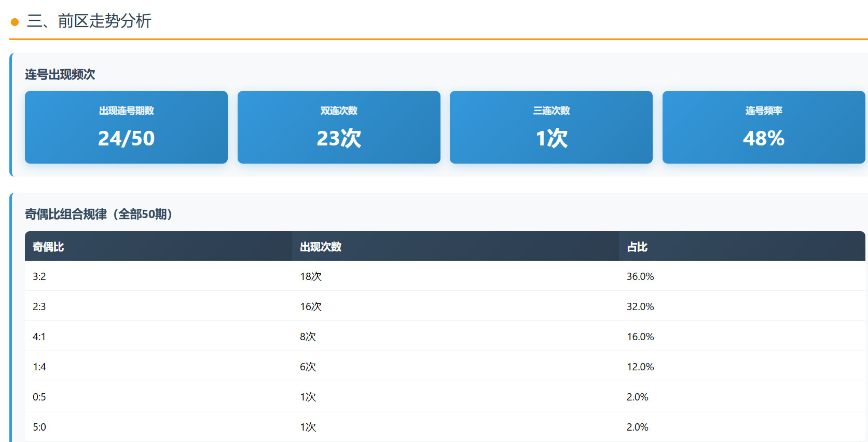The height and width of the screenshot is (442, 868).
Task: Click the orange bullet before the section title
Action: 15,22
